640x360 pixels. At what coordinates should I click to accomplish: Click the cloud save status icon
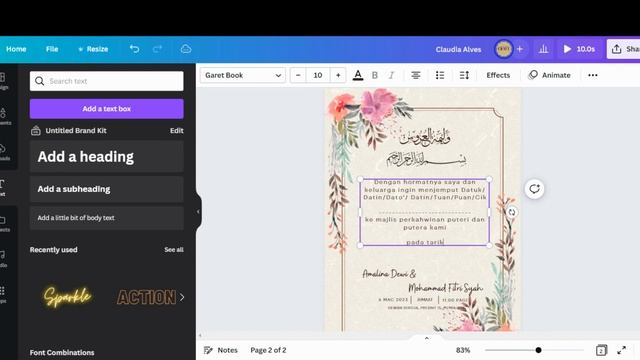pos(186,49)
